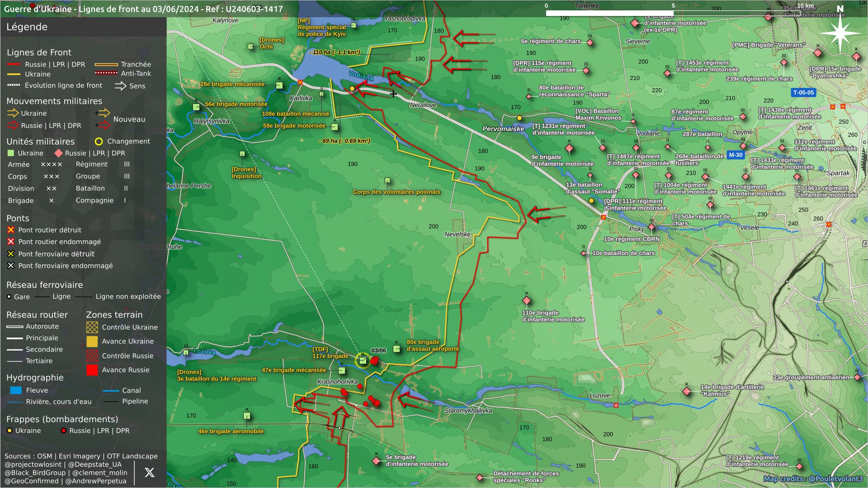Click the pink Russie unit diamond in the legend
The width and height of the screenshot is (868, 488).
(58, 153)
